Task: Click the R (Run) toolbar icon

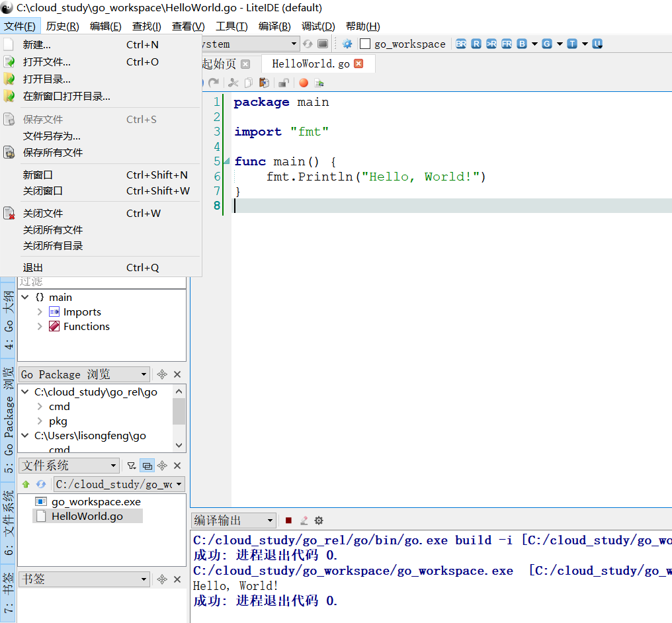Action: [476, 44]
